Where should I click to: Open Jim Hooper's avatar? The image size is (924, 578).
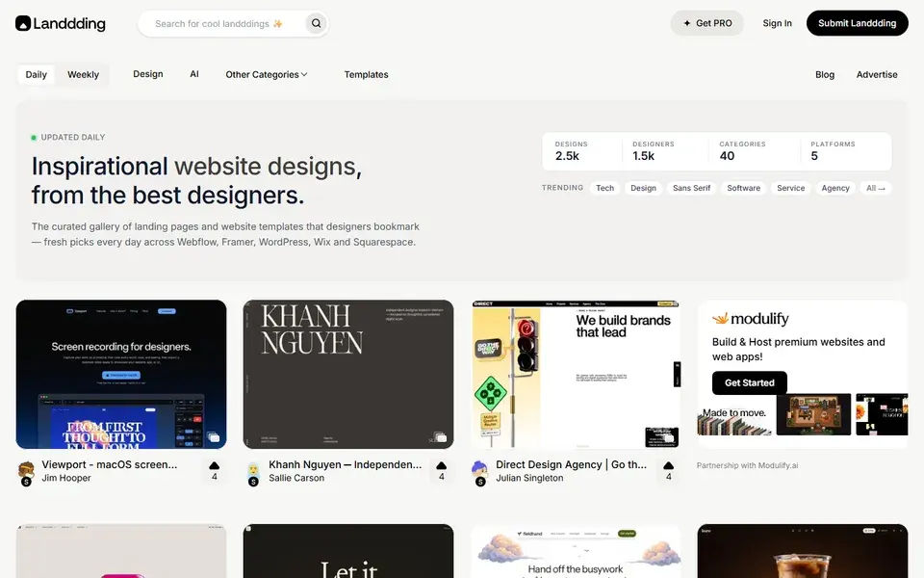pyautogui.click(x=26, y=471)
